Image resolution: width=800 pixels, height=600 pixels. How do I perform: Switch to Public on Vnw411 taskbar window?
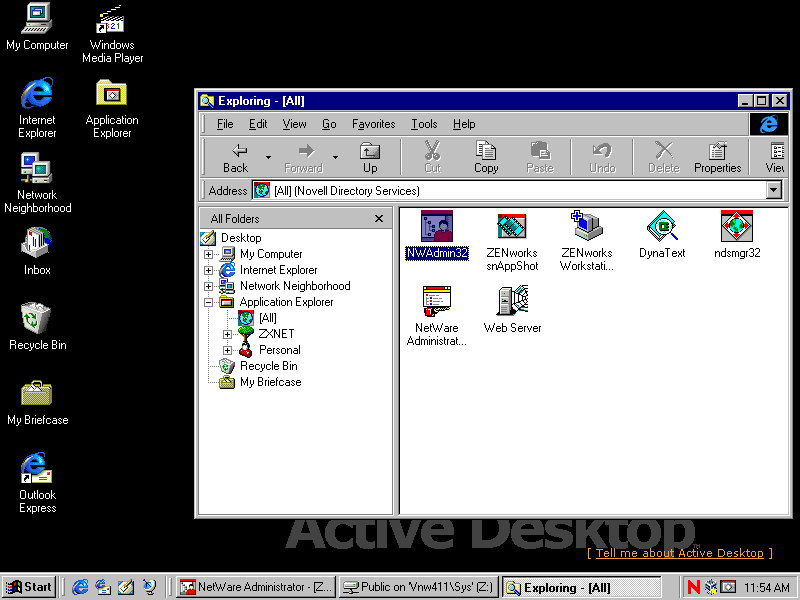click(418, 587)
